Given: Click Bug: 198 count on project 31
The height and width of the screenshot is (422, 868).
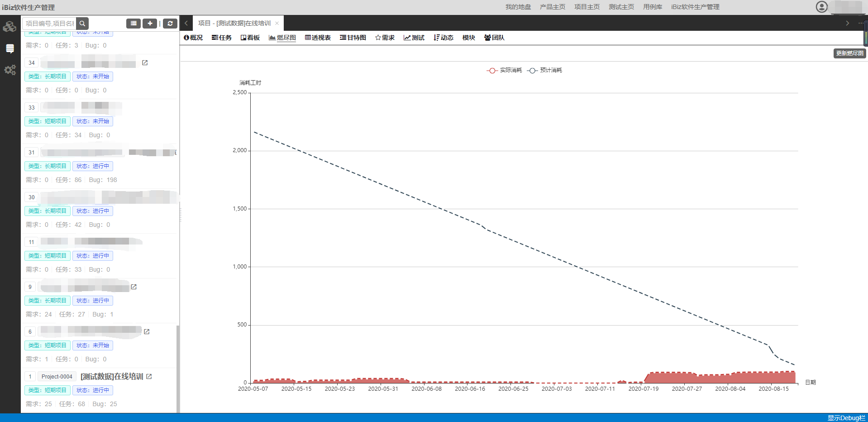Looking at the screenshot, I should pos(103,180).
